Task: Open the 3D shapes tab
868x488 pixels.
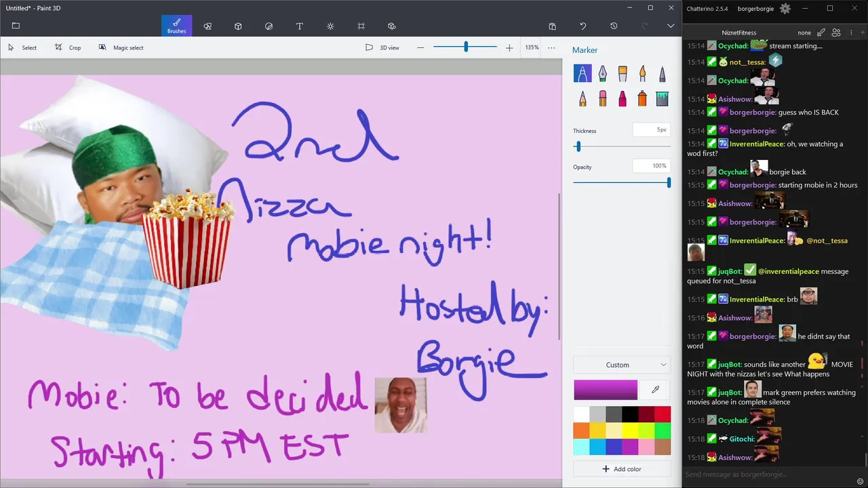Action: point(238,26)
